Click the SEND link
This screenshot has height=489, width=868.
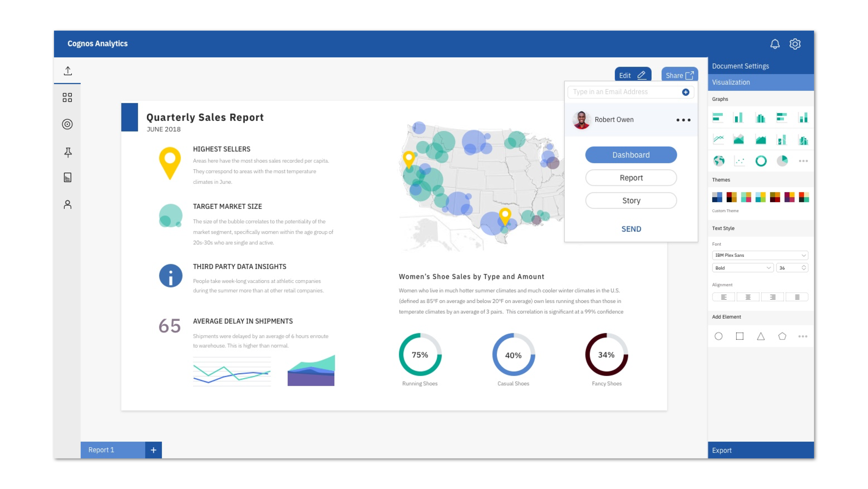(631, 229)
